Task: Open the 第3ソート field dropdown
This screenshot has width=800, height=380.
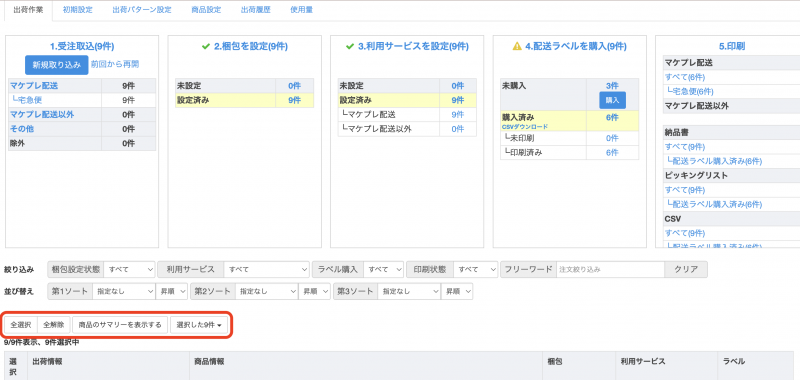Action: pyautogui.click(x=409, y=291)
